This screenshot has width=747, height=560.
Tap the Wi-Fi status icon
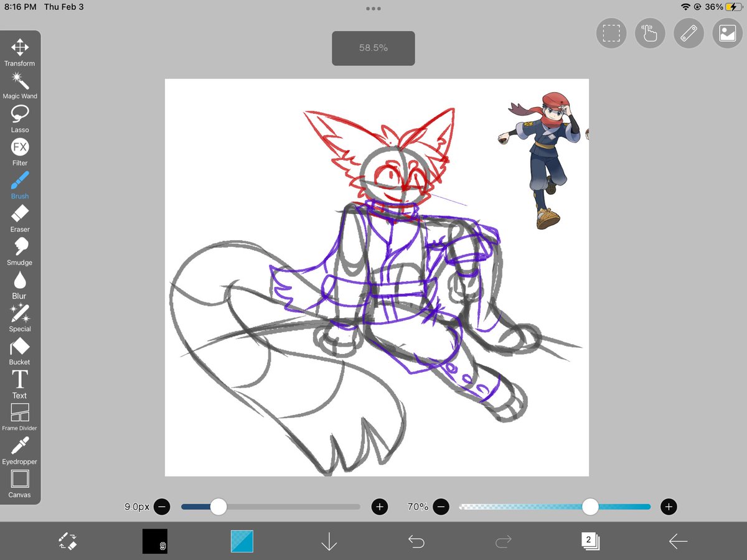(x=686, y=7)
